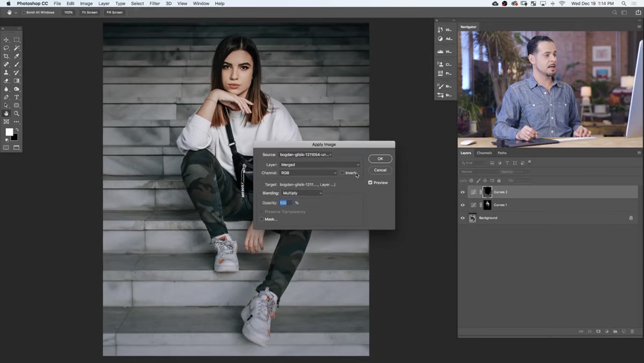Select the Type tool
The width and height of the screenshot is (644, 363).
[17, 97]
